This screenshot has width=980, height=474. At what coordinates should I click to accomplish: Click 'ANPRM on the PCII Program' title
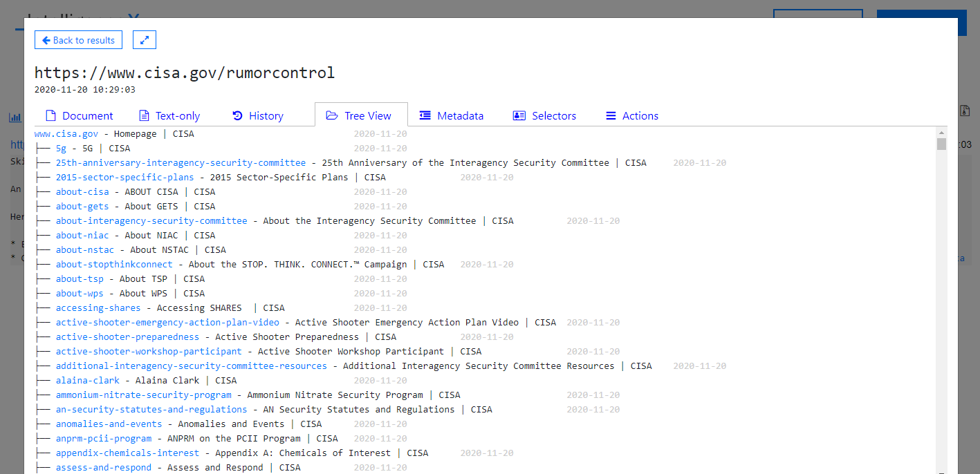(x=234, y=439)
